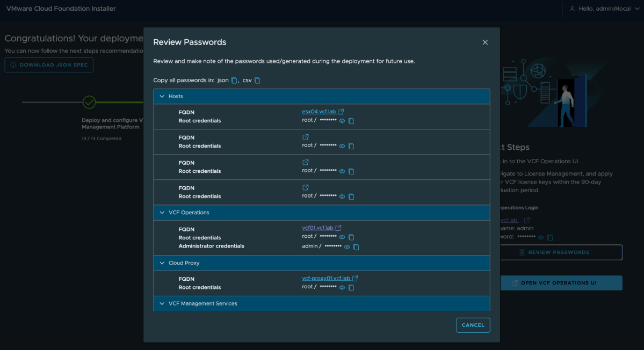
Task: Click the '13 / 13 Completed' text
Action: pyautogui.click(x=102, y=138)
